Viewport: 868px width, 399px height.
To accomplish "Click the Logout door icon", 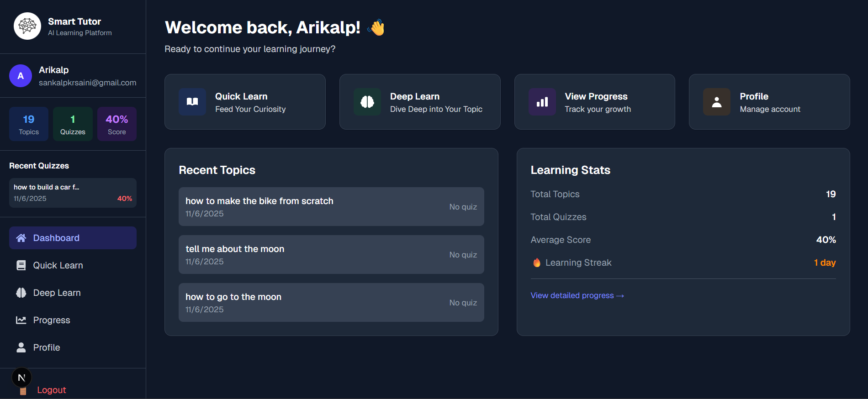I will 23,390.
